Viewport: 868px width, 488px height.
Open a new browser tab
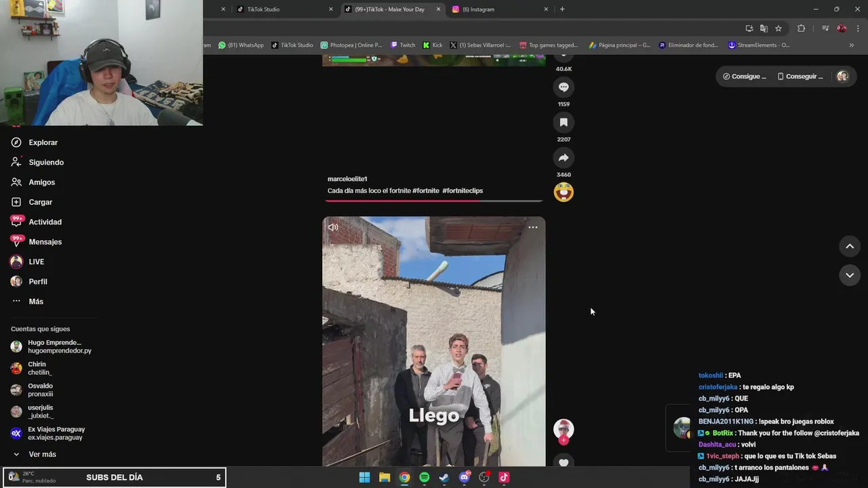(x=562, y=9)
